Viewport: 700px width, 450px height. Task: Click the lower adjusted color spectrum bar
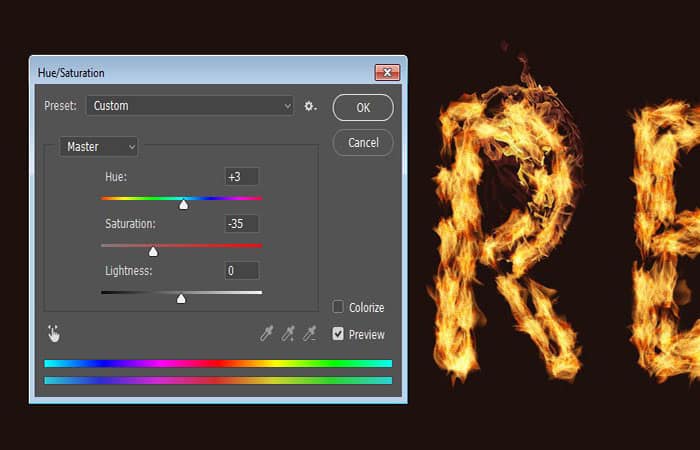pyautogui.click(x=218, y=380)
